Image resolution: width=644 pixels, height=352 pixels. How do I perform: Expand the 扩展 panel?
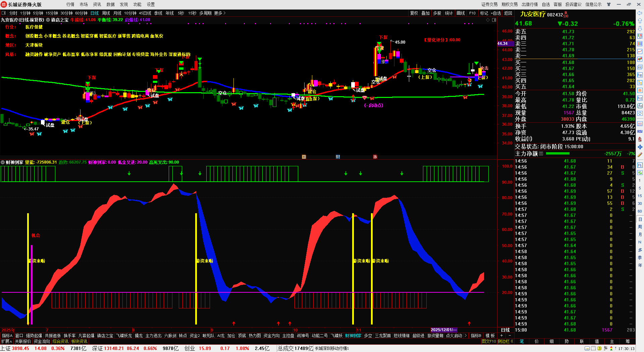6,341
